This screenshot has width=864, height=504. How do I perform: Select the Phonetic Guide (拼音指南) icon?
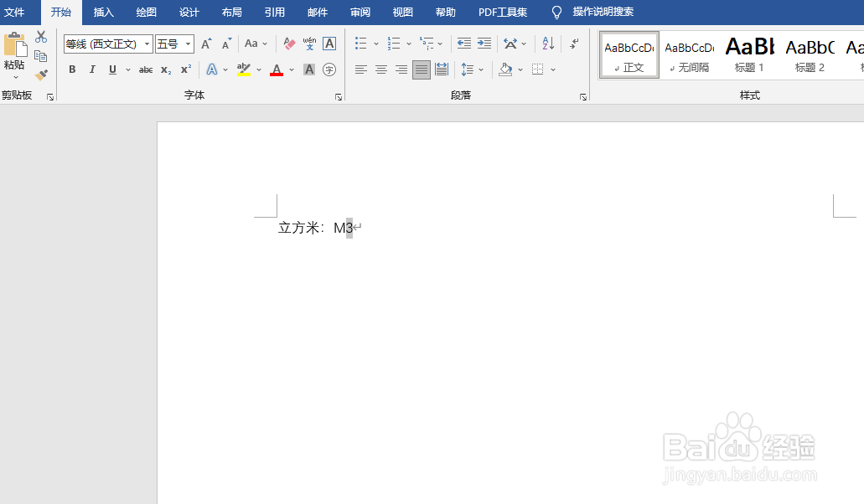[309, 43]
